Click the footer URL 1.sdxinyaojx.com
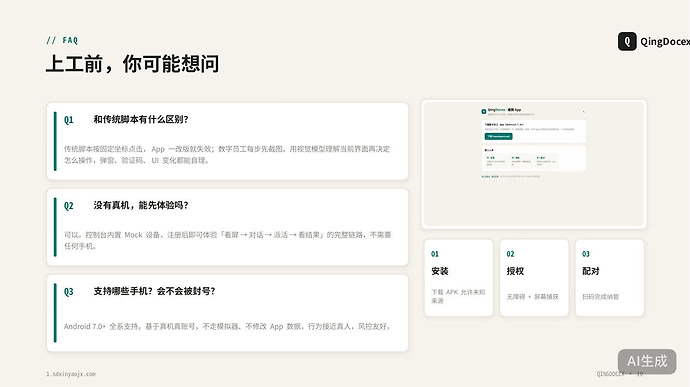The height and width of the screenshot is (387, 690). (x=71, y=374)
